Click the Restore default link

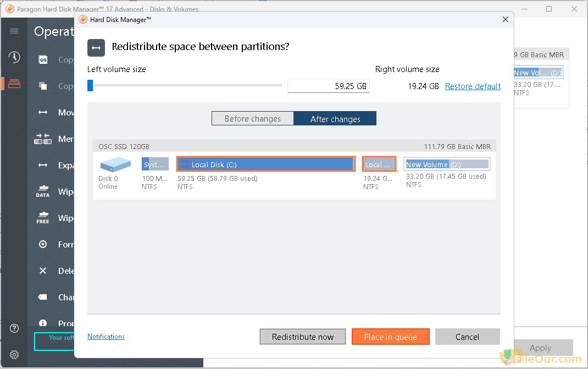tap(473, 86)
